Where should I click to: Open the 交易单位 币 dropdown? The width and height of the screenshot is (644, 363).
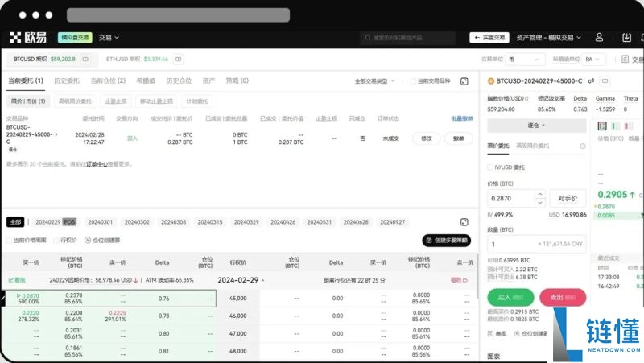point(524,59)
